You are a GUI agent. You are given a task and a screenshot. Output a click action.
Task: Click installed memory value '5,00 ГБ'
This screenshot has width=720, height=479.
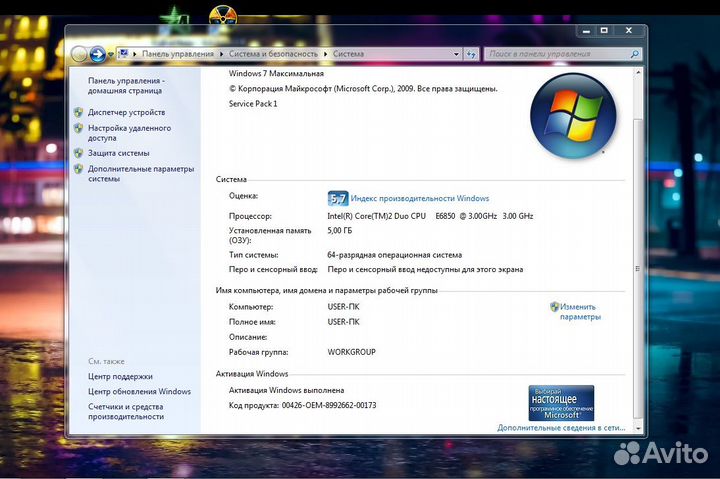coord(340,231)
